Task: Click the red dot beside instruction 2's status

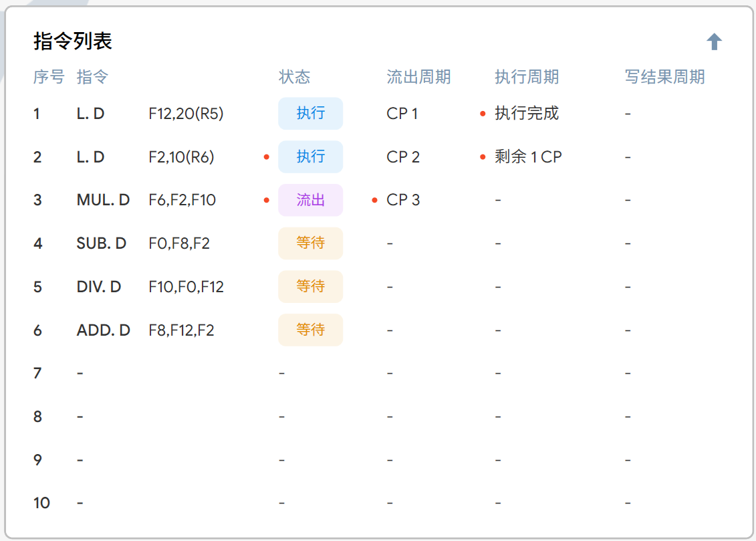Action: pos(266,157)
